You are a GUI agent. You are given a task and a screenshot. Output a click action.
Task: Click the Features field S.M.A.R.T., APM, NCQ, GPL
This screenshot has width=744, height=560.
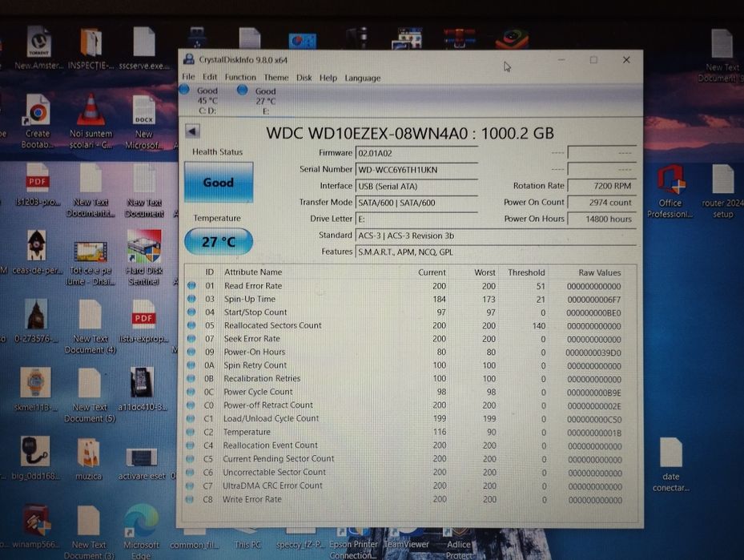496,252
